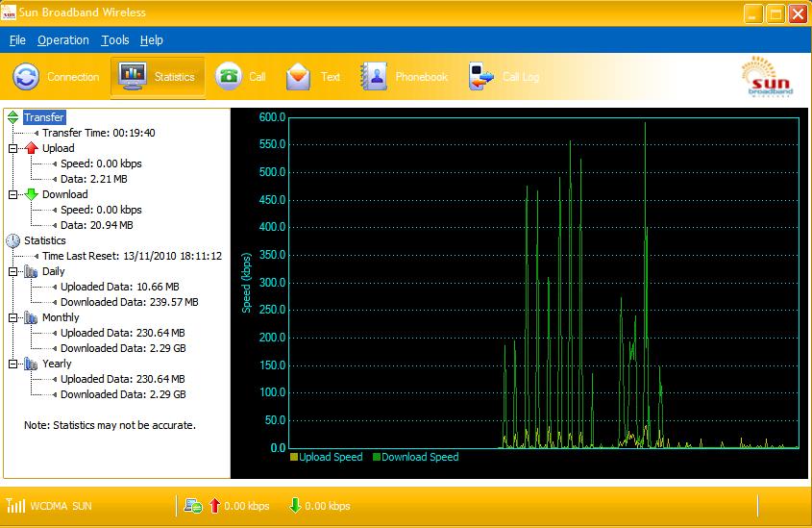Collapse the Yearly tree node
The width and height of the screenshot is (812, 528).
[12, 365]
